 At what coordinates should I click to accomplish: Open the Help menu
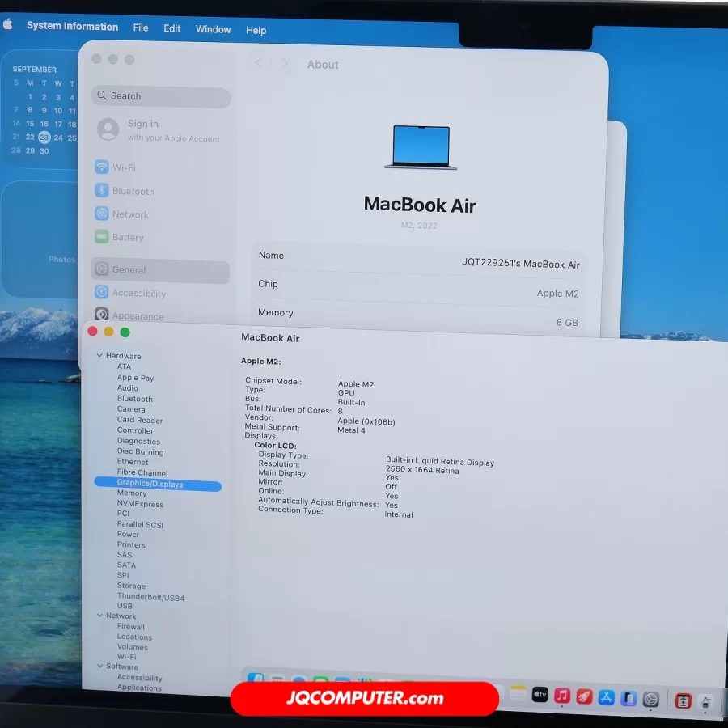[x=256, y=30]
